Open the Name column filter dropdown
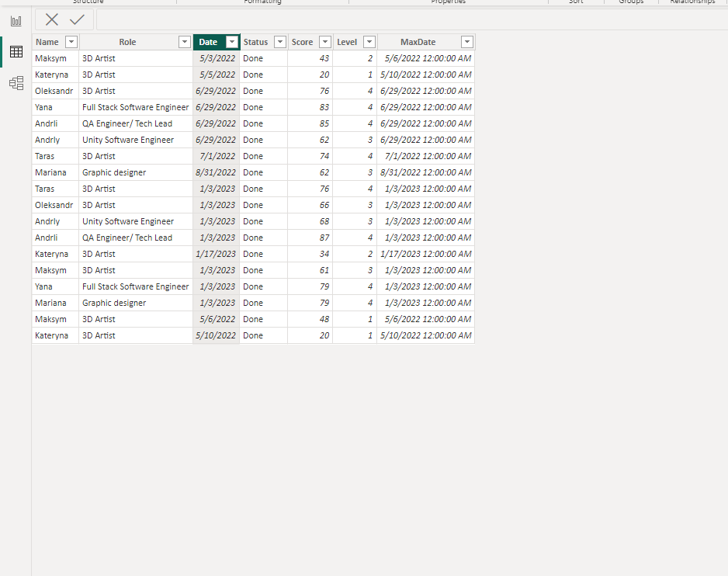The height and width of the screenshot is (576, 728). [x=71, y=42]
